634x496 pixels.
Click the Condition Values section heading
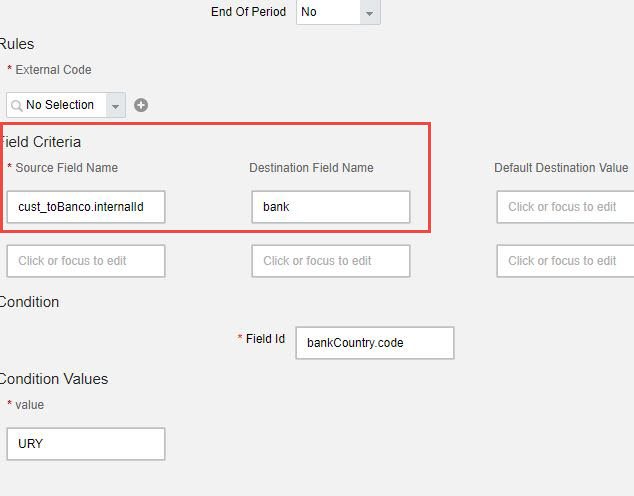coord(54,379)
